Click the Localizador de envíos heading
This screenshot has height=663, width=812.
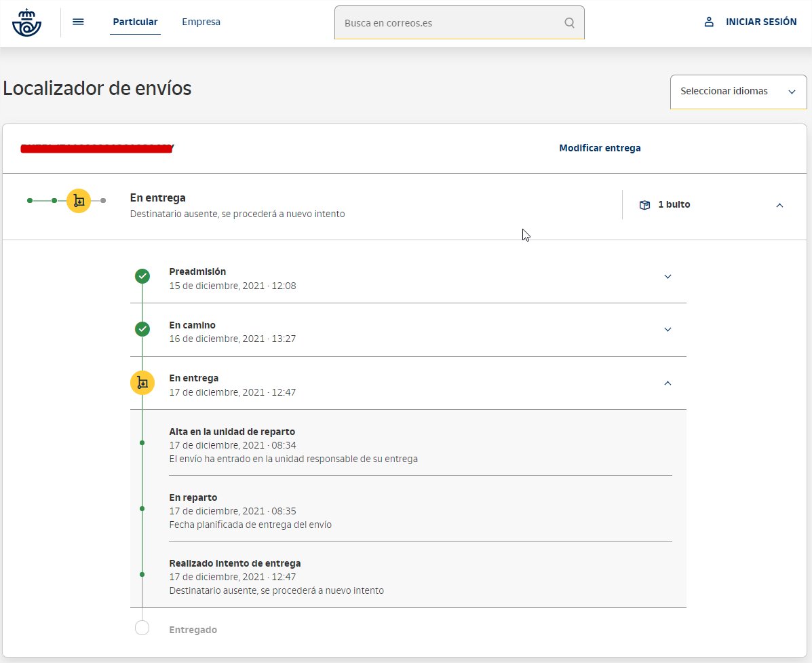click(x=98, y=88)
